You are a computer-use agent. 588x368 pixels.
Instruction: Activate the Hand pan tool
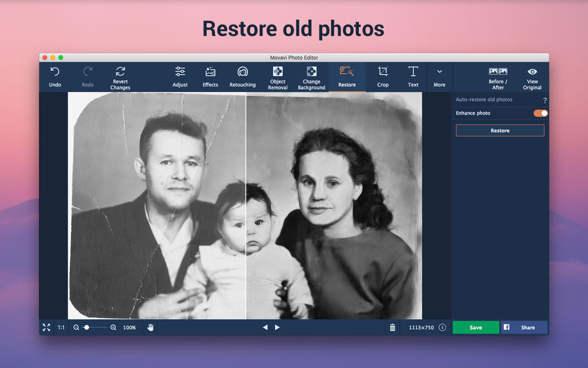[150, 327]
